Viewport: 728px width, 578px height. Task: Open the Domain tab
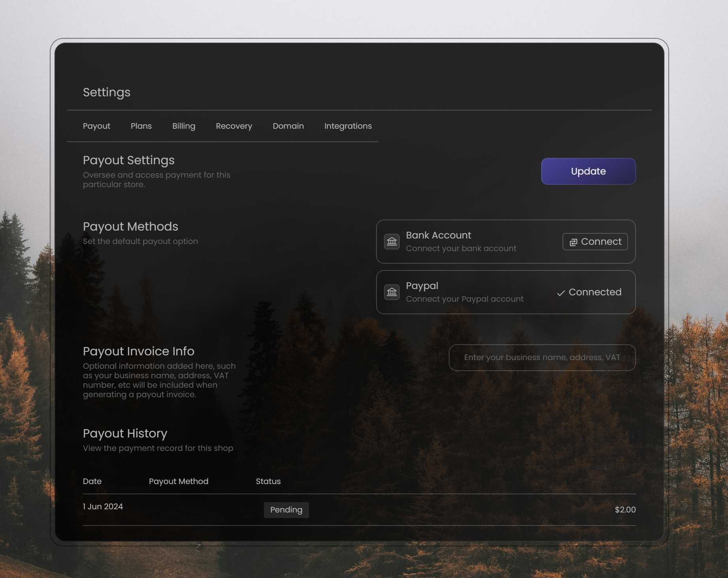point(288,126)
